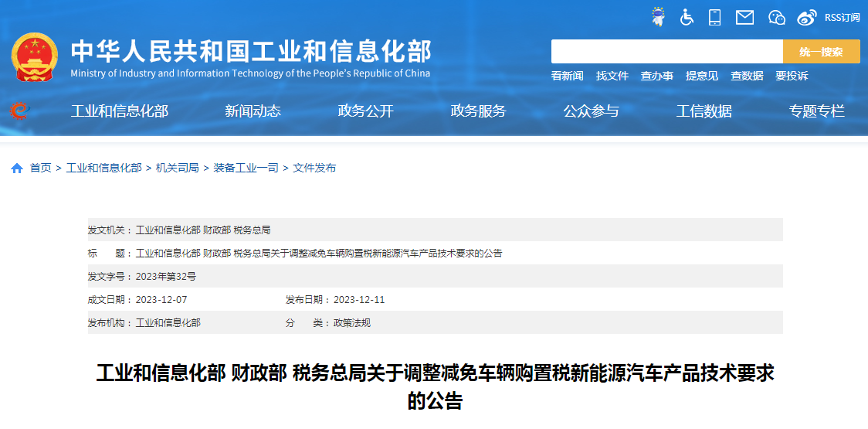Click the main article headline
868x429 pixels.
435,387
